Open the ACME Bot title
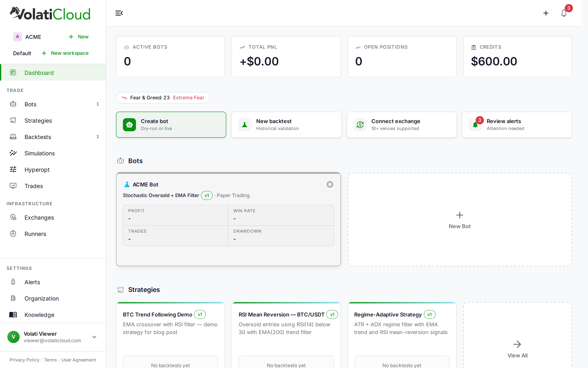 [145, 184]
